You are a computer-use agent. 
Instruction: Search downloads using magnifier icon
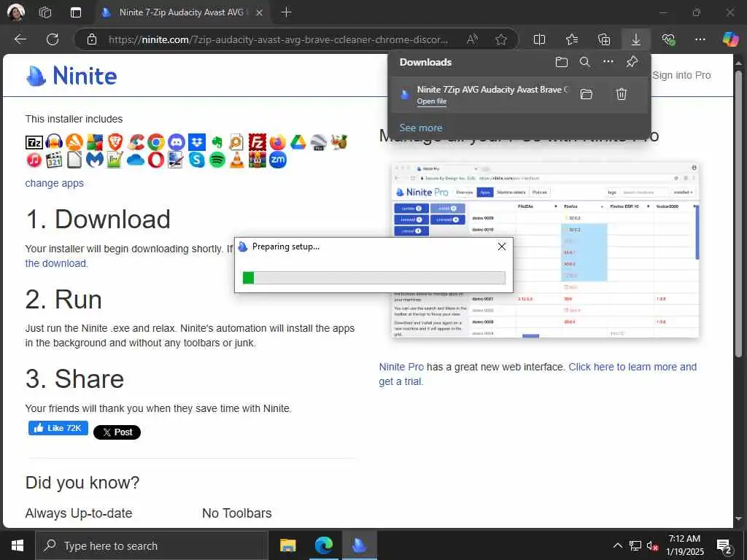click(585, 62)
